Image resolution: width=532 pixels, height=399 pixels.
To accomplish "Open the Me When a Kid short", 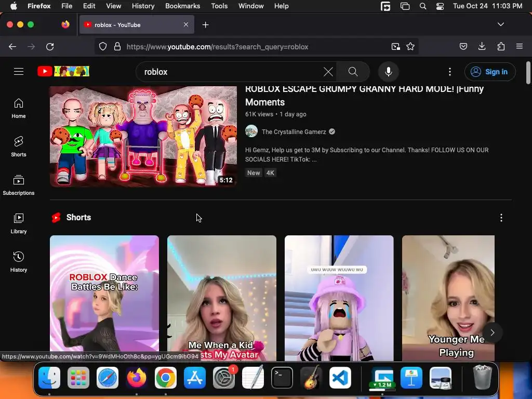I will pyautogui.click(x=221, y=298).
